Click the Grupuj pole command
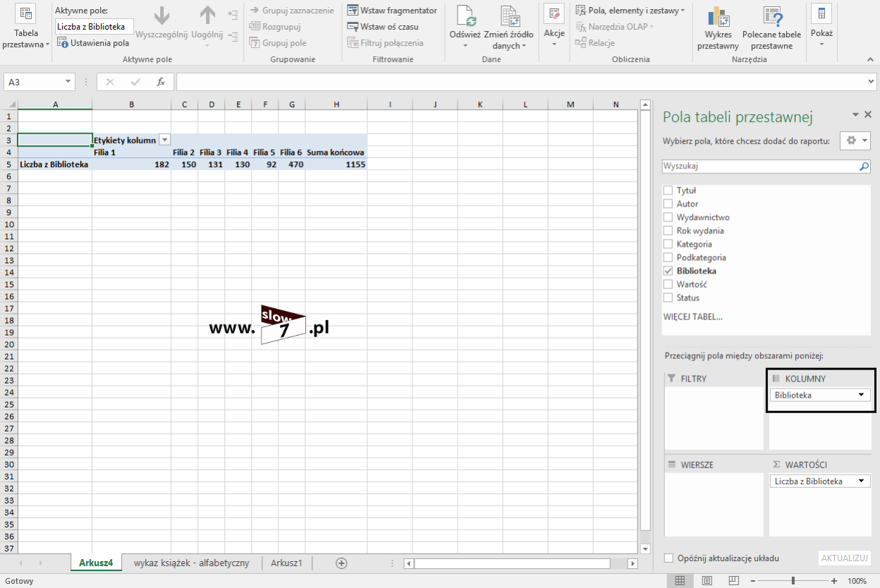 [x=278, y=43]
